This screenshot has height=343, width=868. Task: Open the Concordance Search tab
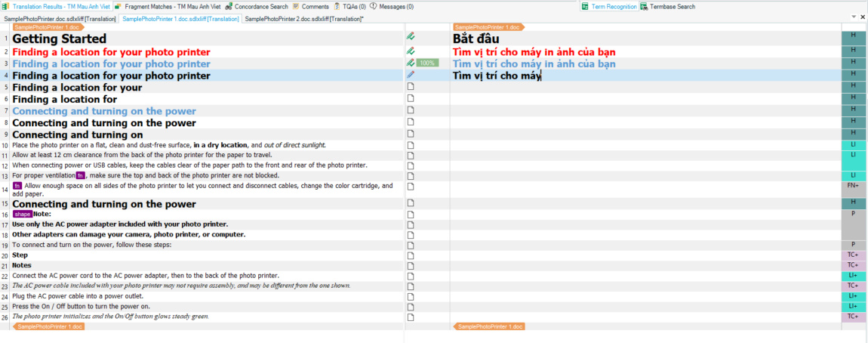(x=257, y=7)
